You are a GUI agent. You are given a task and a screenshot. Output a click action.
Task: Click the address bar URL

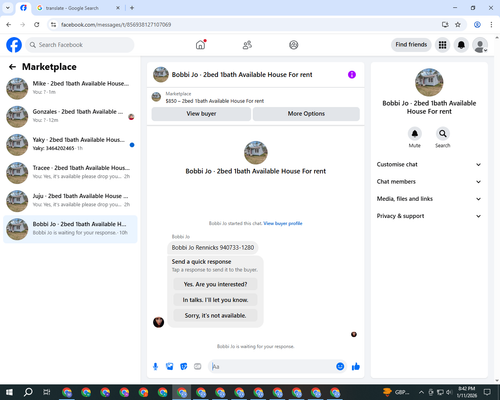pyautogui.click(x=116, y=25)
